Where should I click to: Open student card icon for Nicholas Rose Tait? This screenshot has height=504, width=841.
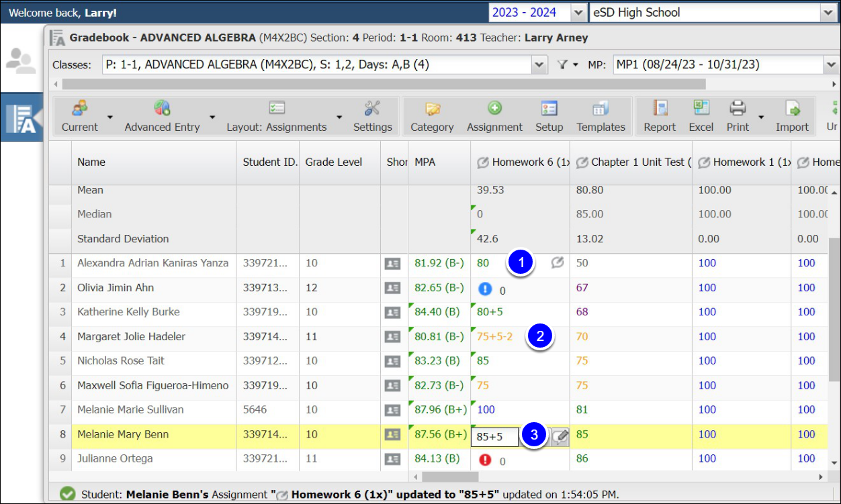pos(392,361)
